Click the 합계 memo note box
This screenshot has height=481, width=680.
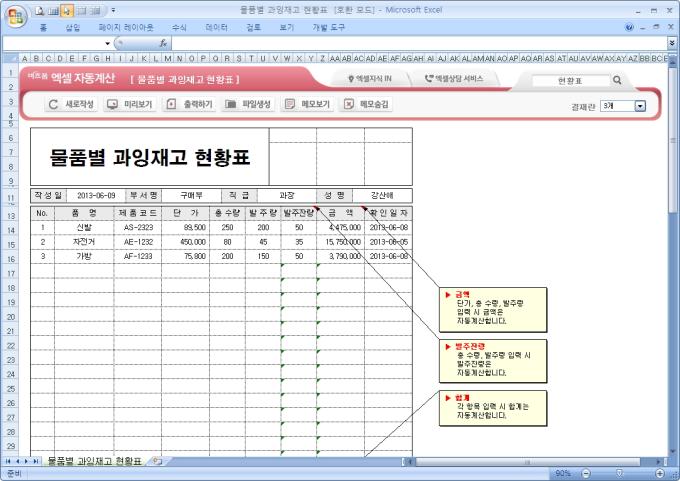[x=493, y=408]
